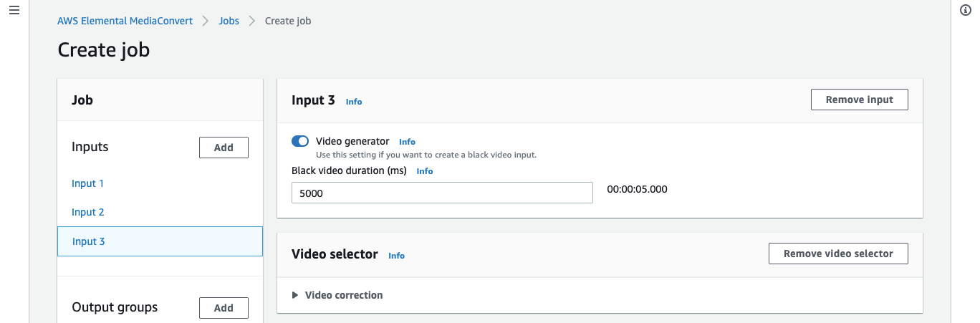Open Info link beside Input 3
This screenshot has width=980, height=323.
coord(354,102)
